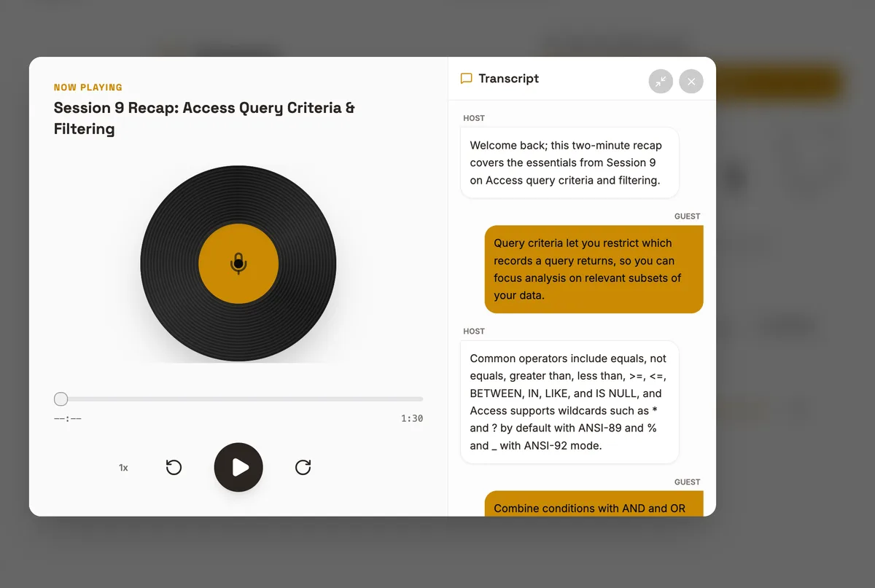Click the microphone icon on the vinyl record
Screen dimensions: 875x588
[238, 263]
